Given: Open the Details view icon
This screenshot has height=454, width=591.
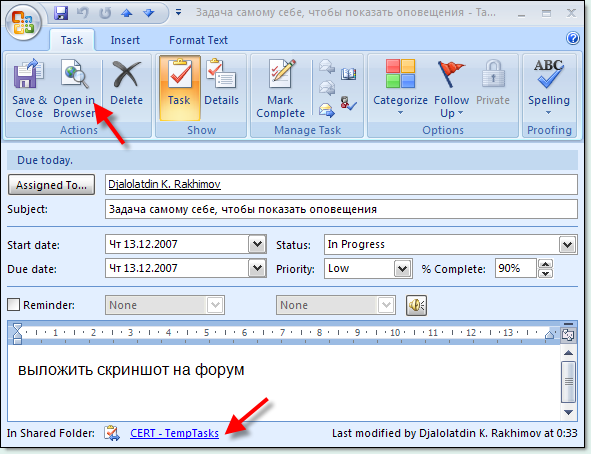Looking at the screenshot, I should (221, 73).
